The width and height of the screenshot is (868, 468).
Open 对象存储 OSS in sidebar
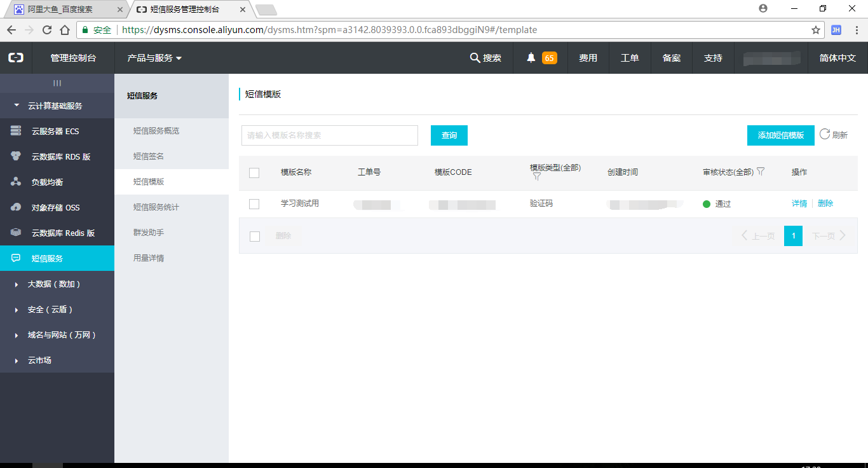[x=55, y=207]
